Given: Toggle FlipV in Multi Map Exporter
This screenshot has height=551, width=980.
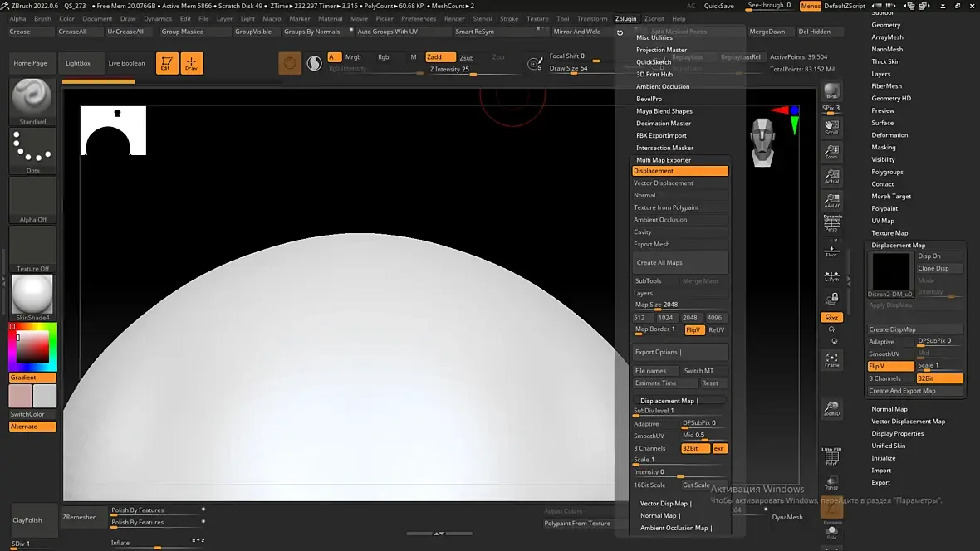Looking at the screenshot, I should coord(693,329).
